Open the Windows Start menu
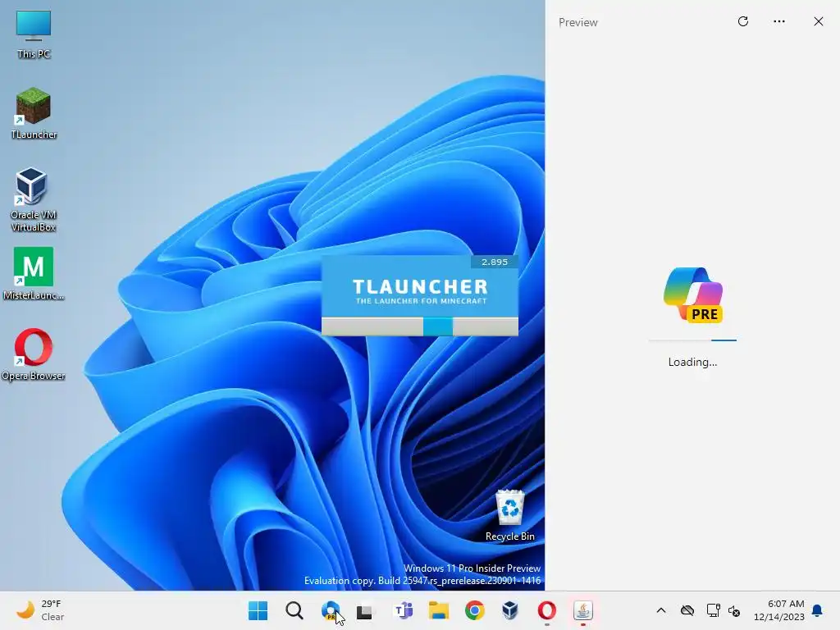Screen dimensions: 840x630 pos(258,610)
